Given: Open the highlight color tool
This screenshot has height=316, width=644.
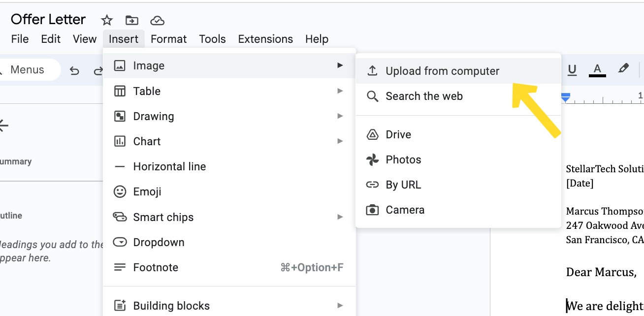Looking at the screenshot, I should point(623,70).
